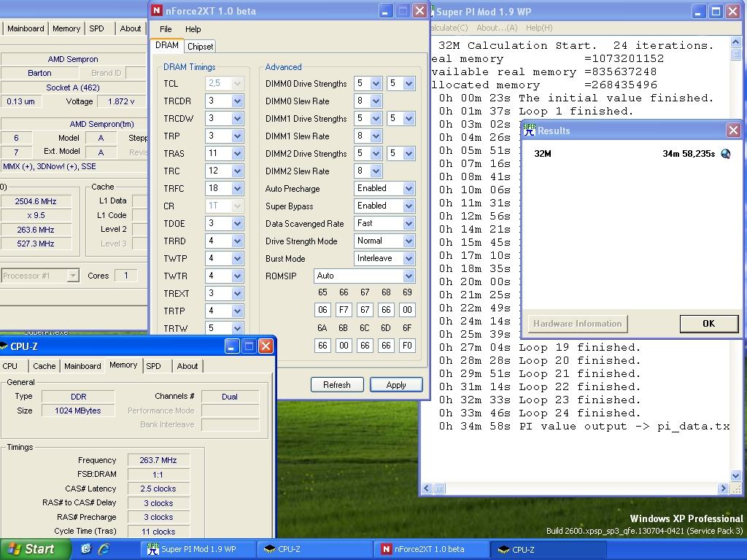Expand the TRAS timing dropdown
The height and width of the screenshot is (560, 747).
point(237,153)
